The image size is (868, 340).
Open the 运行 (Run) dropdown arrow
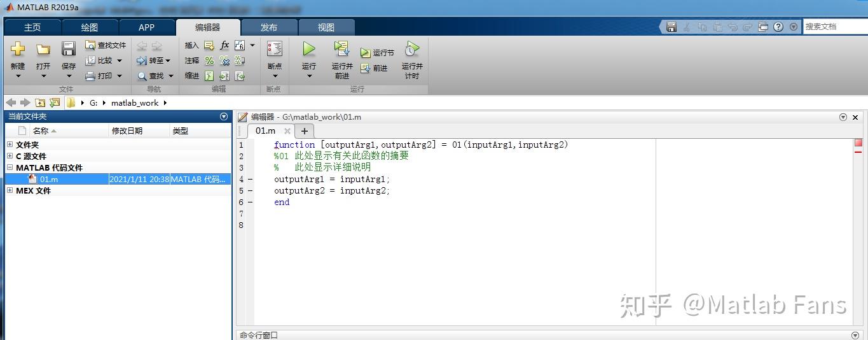click(309, 76)
